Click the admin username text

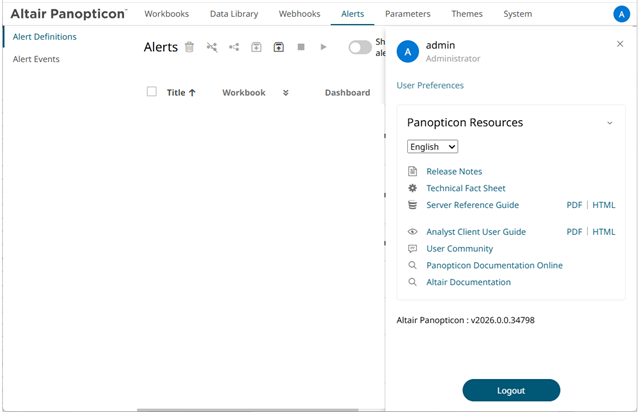click(440, 45)
